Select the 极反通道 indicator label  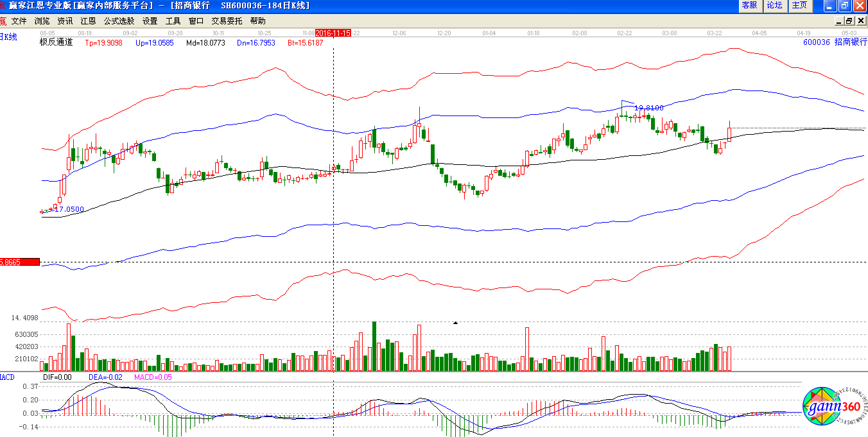56,42
